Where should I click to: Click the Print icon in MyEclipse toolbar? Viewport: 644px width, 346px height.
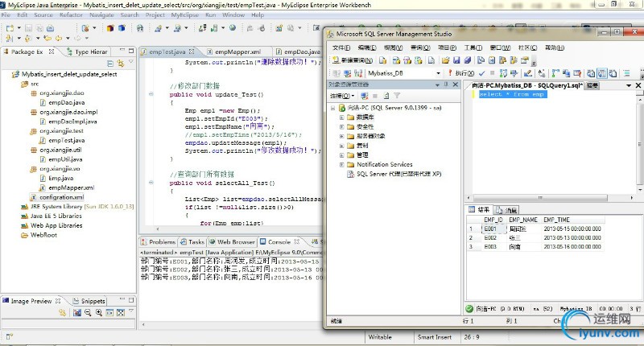coord(51,28)
